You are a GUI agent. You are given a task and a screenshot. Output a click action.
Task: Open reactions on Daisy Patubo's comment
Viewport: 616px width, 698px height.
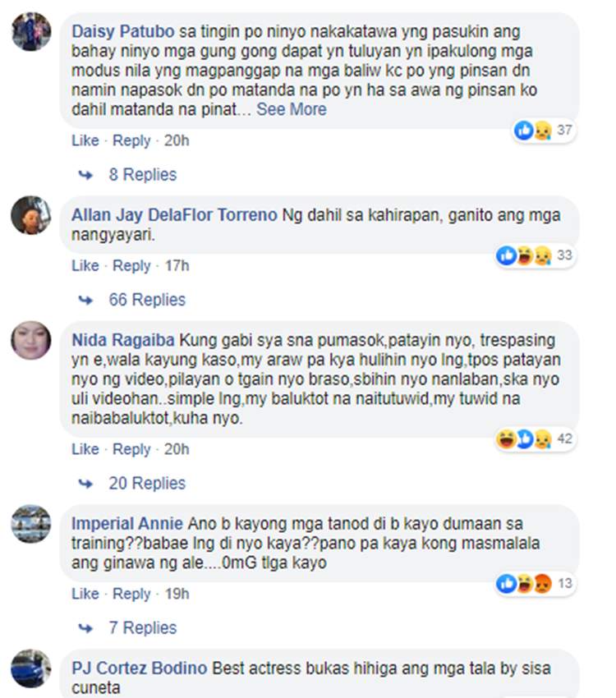(544, 131)
